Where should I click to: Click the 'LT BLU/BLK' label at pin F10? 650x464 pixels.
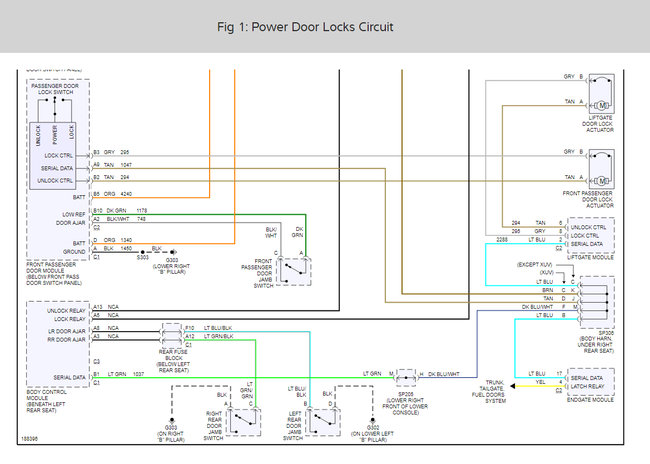click(218, 328)
